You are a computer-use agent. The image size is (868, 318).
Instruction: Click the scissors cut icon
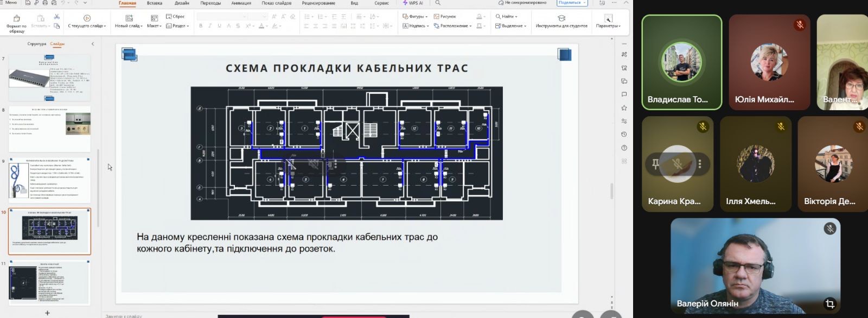56,17
